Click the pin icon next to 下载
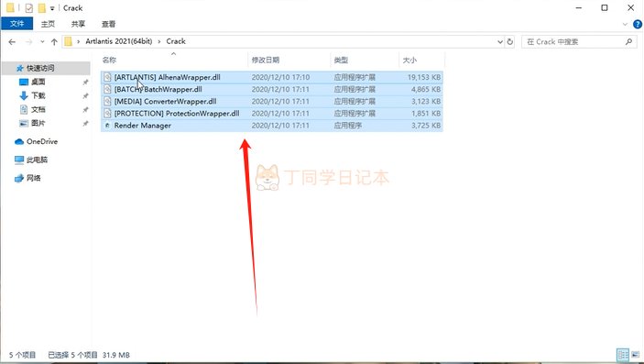Image resolution: width=644 pixels, height=364 pixels. tap(85, 96)
